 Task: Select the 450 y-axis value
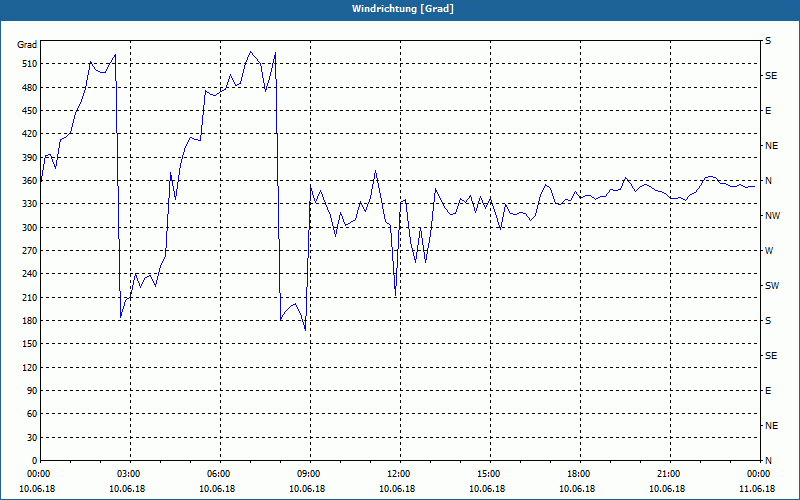(30, 111)
